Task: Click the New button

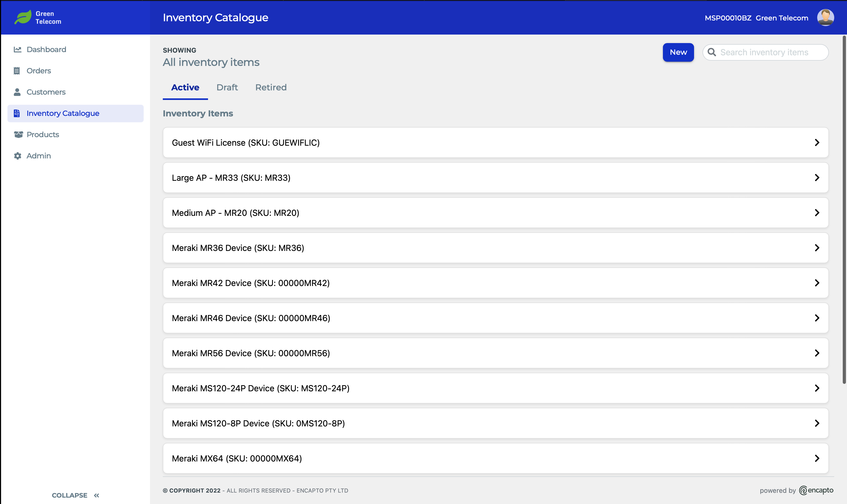Action: pyautogui.click(x=678, y=52)
